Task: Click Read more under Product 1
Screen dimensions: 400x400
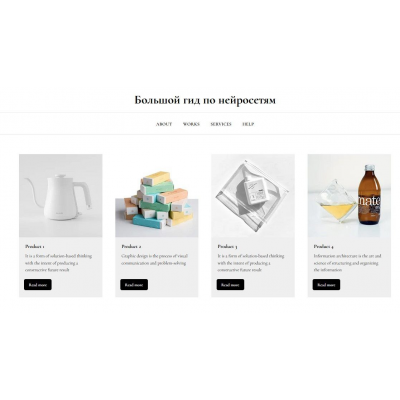Action: [x=38, y=285]
